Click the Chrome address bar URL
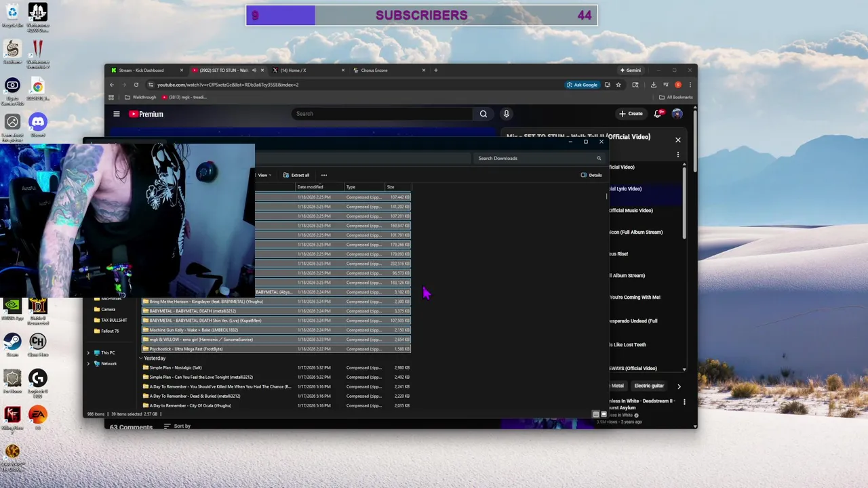 click(228, 85)
